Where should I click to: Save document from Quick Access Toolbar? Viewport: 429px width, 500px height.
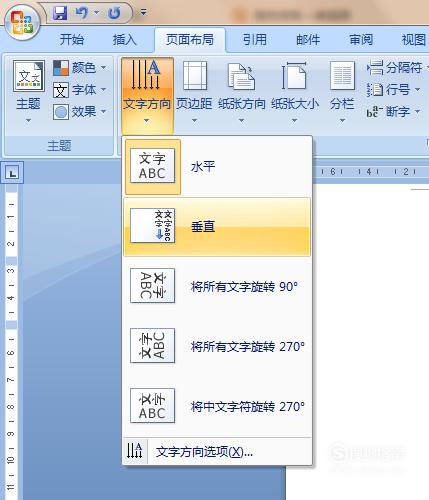(60, 13)
